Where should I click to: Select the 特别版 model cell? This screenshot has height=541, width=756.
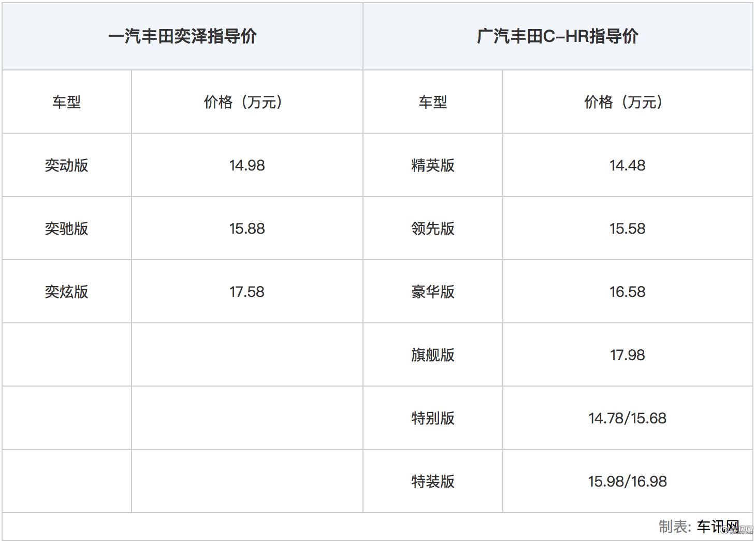(433, 418)
